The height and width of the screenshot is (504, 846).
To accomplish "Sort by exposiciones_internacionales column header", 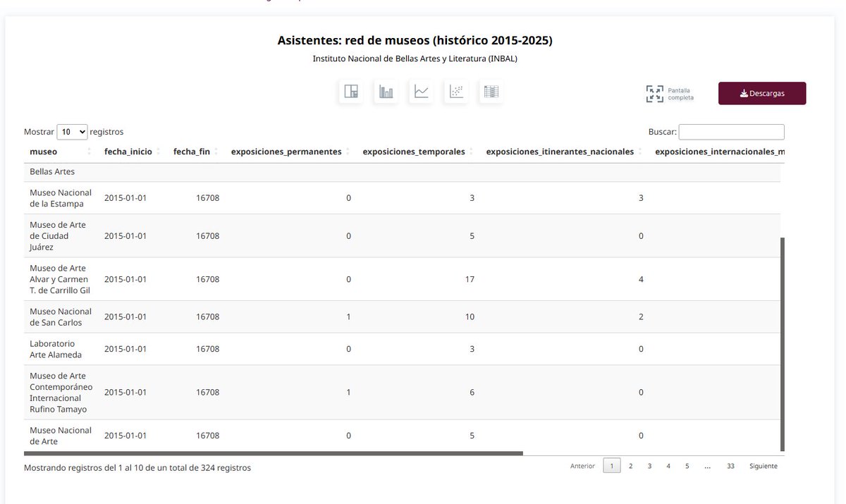I will 716,152.
